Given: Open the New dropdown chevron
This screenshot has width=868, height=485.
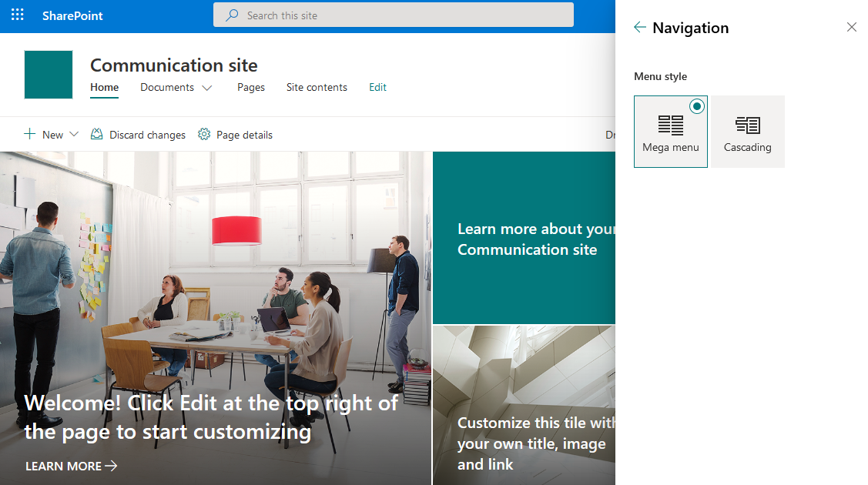Looking at the screenshot, I should (74, 134).
